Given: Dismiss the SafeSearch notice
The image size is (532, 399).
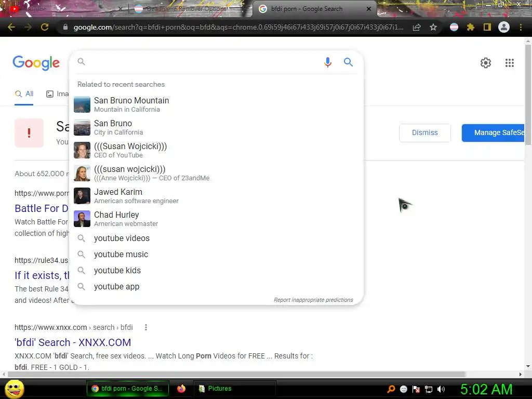Looking at the screenshot, I should 425,132.
